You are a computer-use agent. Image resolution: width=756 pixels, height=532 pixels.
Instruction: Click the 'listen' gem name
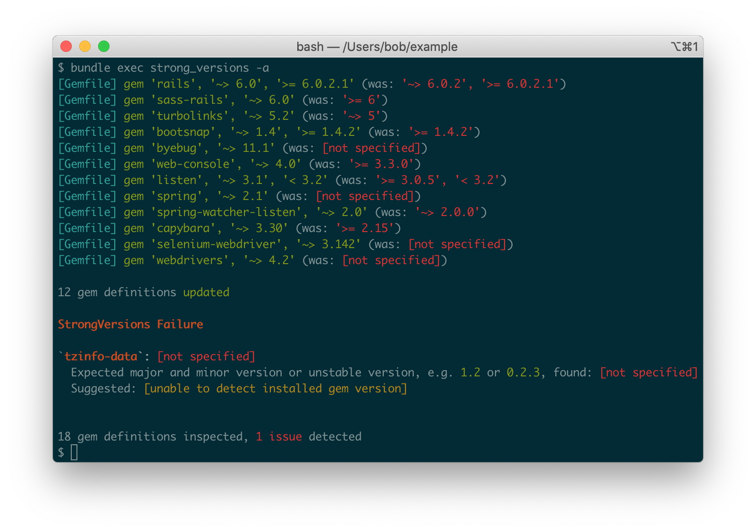176,180
